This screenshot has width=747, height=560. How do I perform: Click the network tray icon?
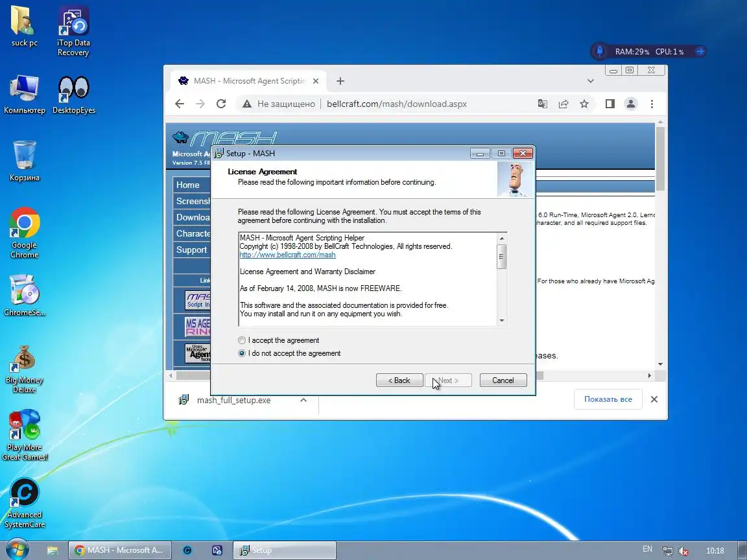pyautogui.click(x=667, y=551)
